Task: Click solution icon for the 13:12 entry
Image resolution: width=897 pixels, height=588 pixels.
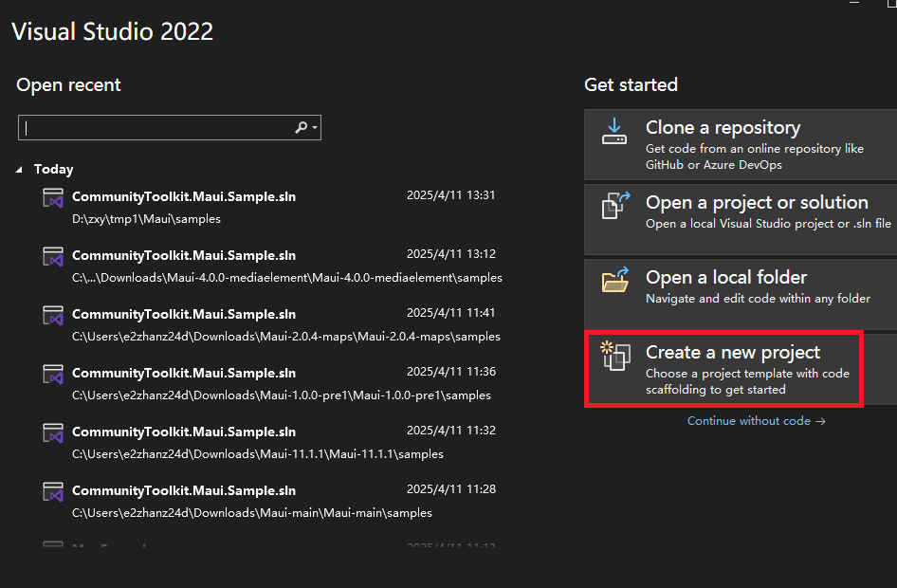Action: (53, 257)
